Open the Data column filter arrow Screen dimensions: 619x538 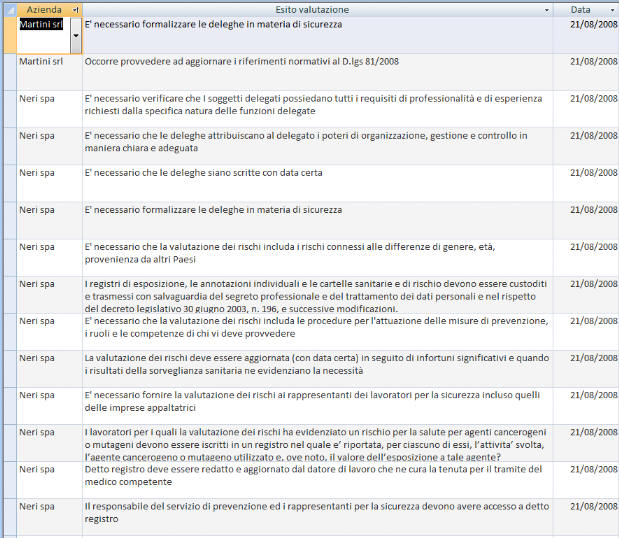pos(612,9)
